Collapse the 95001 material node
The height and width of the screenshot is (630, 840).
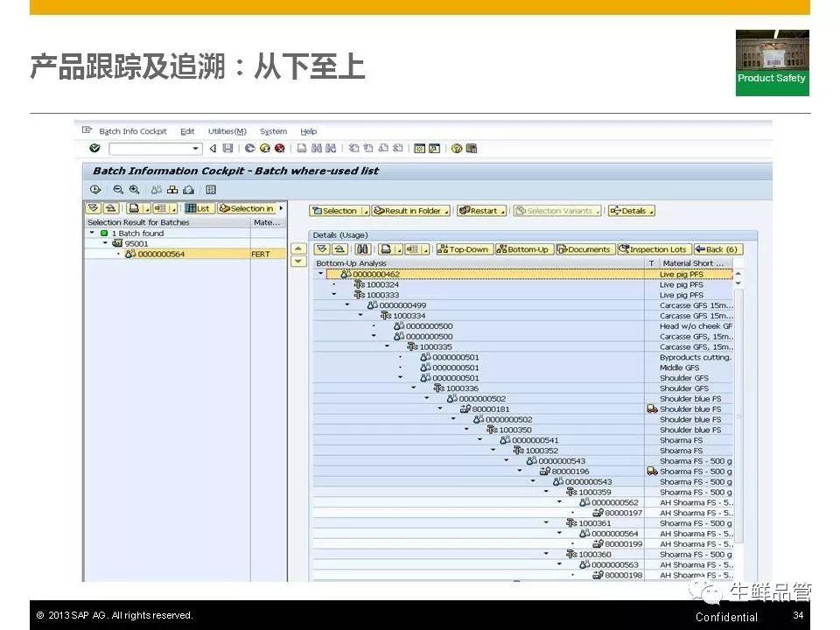106,244
